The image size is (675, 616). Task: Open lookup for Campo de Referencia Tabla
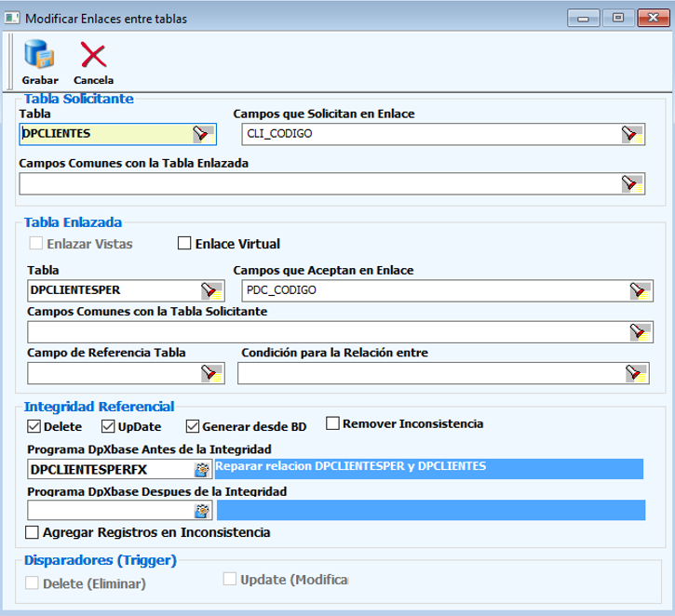pyautogui.click(x=210, y=373)
